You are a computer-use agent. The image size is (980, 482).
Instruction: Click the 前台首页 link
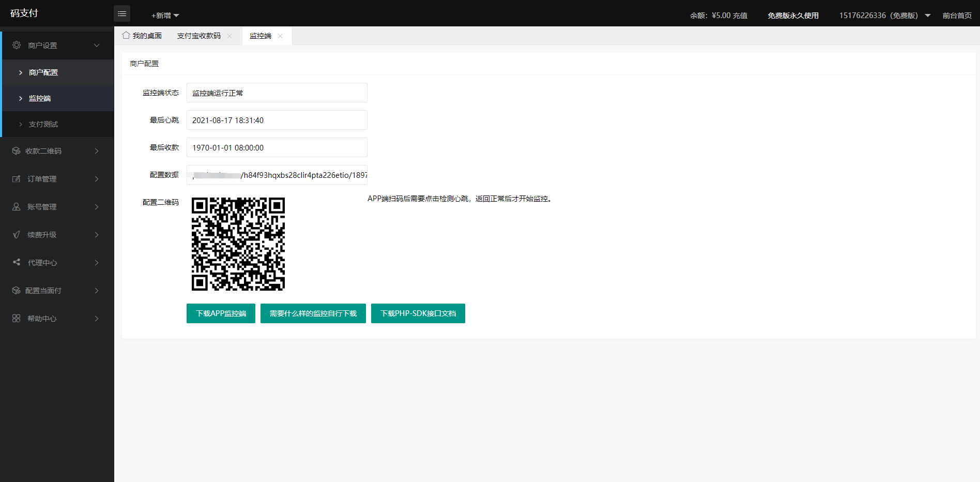pyautogui.click(x=957, y=16)
